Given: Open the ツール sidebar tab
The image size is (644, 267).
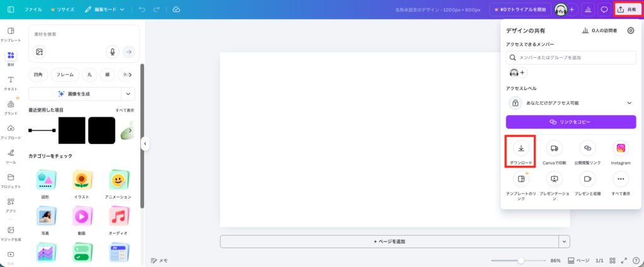Looking at the screenshot, I should click(11, 156).
